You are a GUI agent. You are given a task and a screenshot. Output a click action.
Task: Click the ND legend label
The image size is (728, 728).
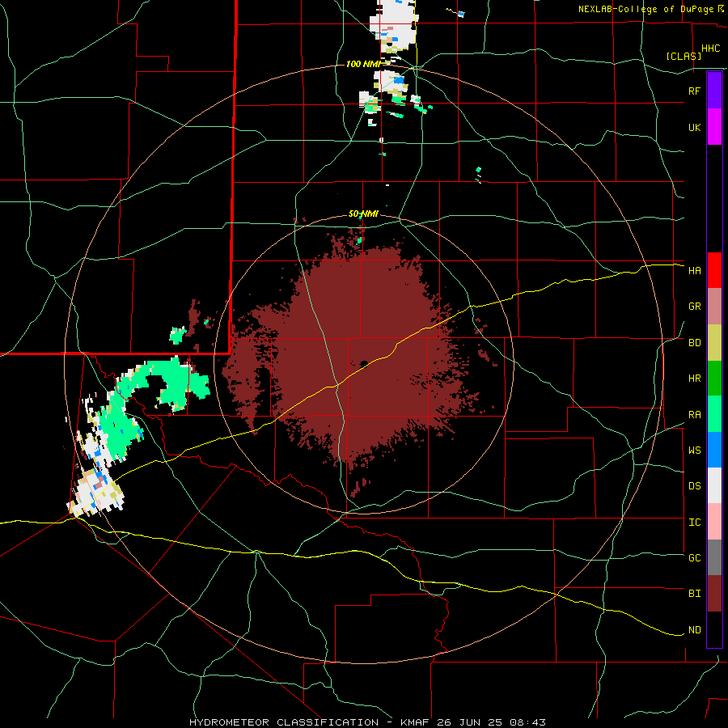point(694,630)
